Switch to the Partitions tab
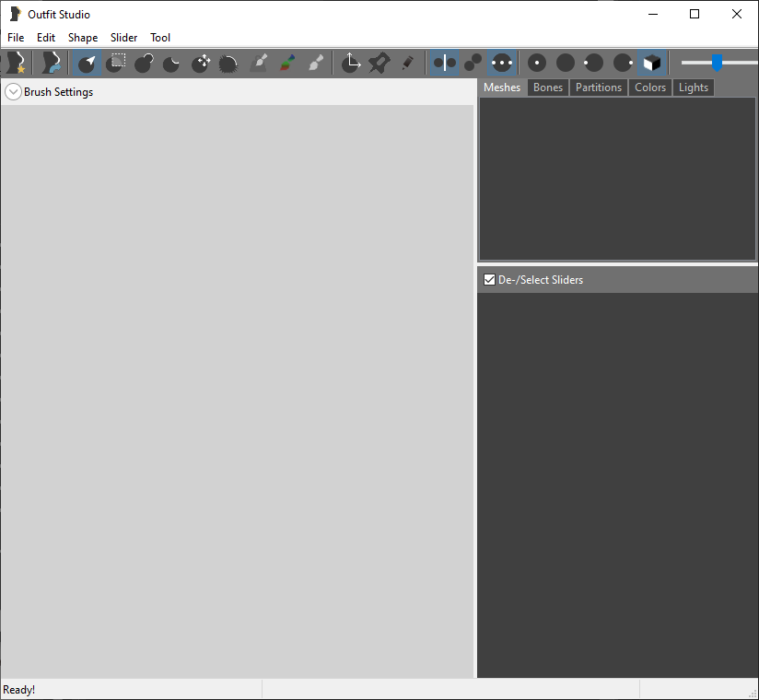The width and height of the screenshot is (759, 700). click(x=599, y=87)
